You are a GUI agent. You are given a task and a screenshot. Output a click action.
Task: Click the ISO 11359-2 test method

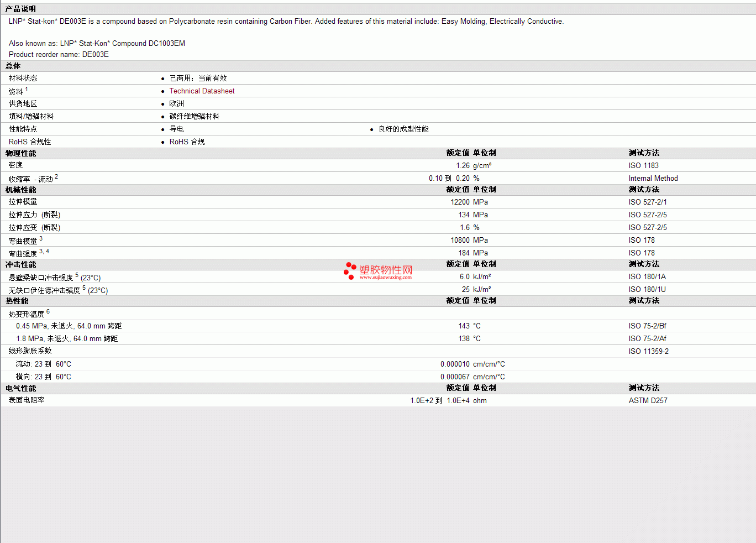648,352
